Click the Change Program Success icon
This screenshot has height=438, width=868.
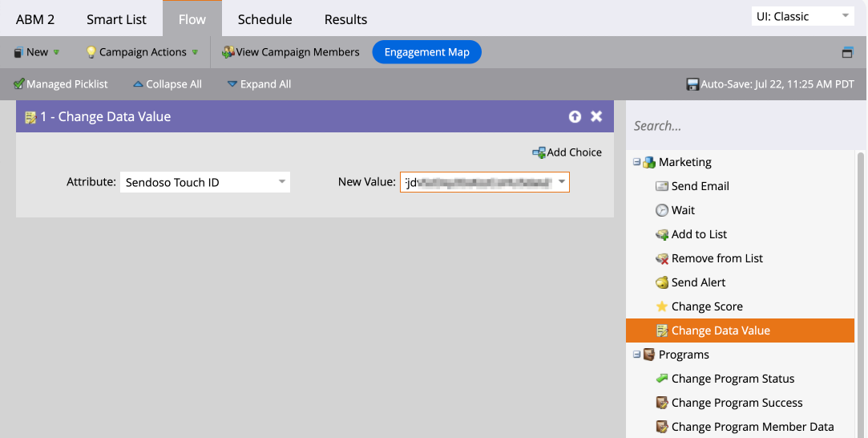pos(661,403)
